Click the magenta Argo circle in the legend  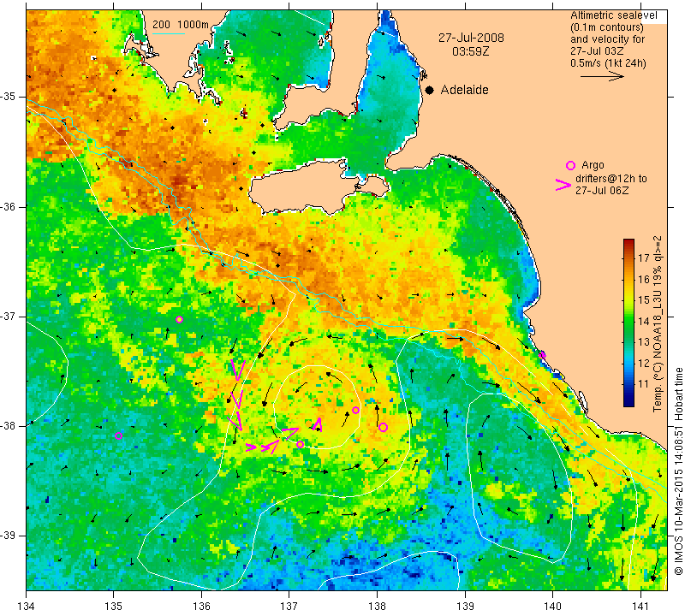click(570, 165)
